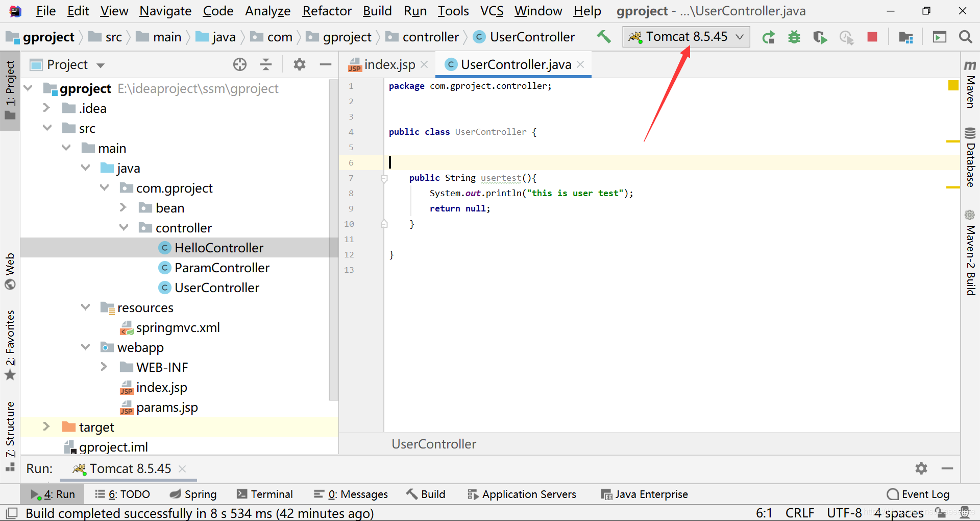Image resolution: width=980 pixels, height=521 pixels.
Task: Toggle the Z: Structure tool window
Action: click(10, 436)
